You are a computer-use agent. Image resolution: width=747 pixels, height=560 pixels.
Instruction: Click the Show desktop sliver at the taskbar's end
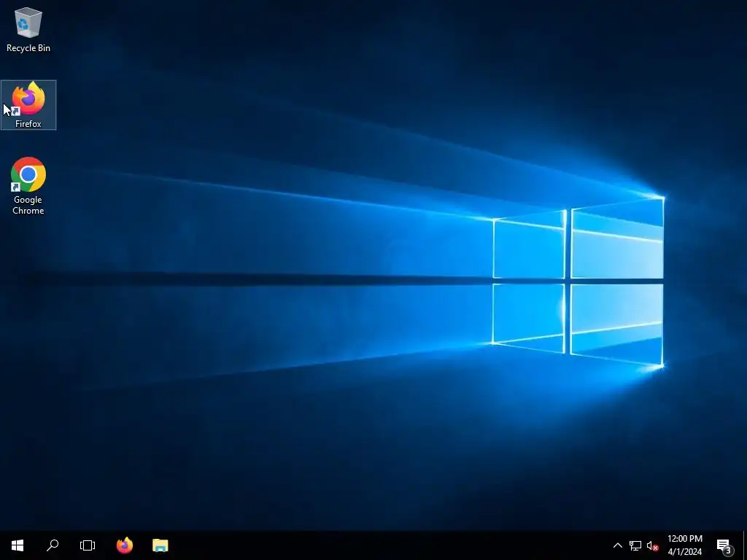745,545
